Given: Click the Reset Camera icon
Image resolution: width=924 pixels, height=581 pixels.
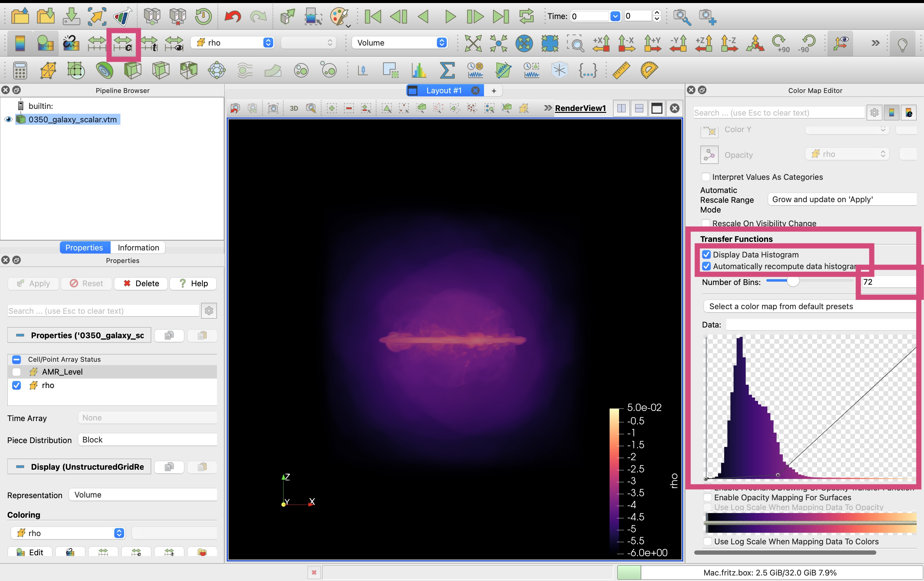Looking at the screenshot, I should click(x=473, y=43).
